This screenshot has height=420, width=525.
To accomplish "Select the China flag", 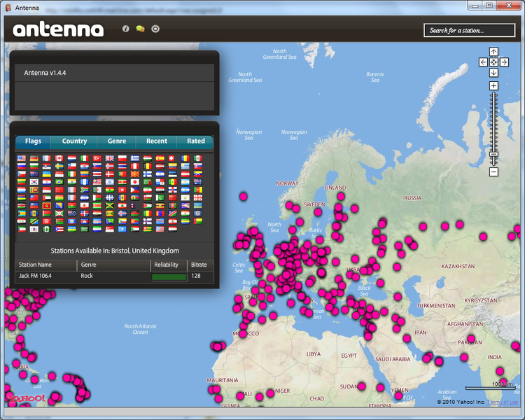I will point(173,197).
